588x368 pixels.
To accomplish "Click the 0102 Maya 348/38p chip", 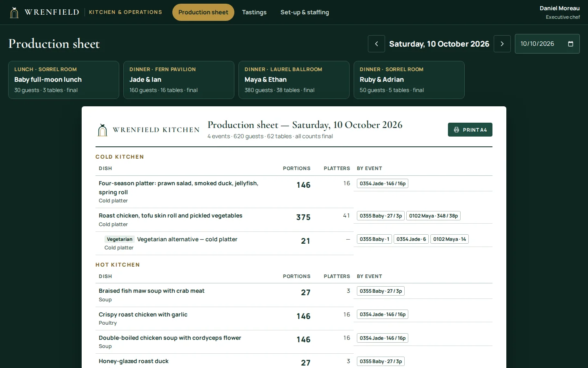I will (x=433, y=216).
